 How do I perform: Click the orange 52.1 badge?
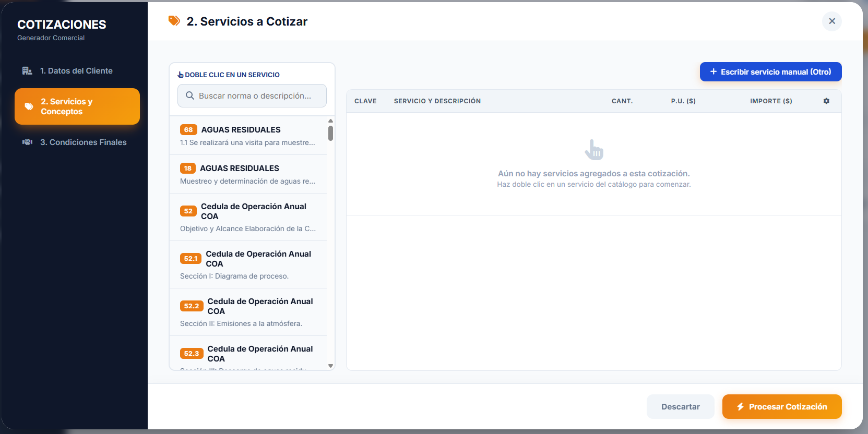click(x=191, y=259)
